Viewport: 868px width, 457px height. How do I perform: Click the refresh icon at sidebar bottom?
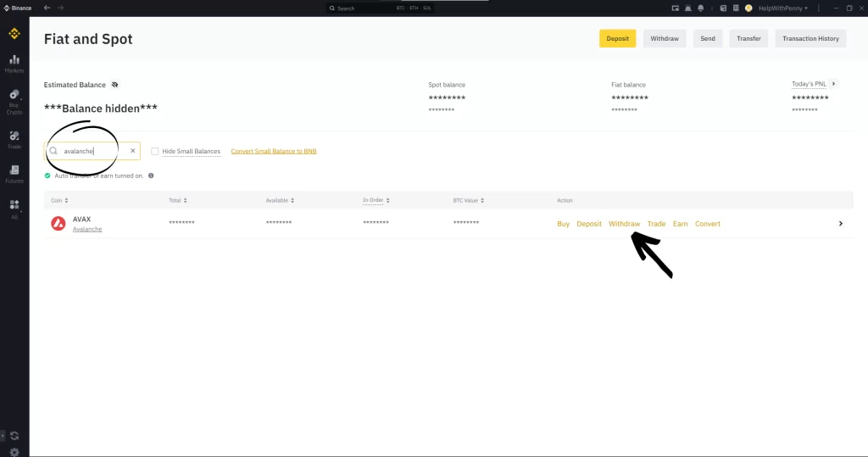click(x=14, y=436)
